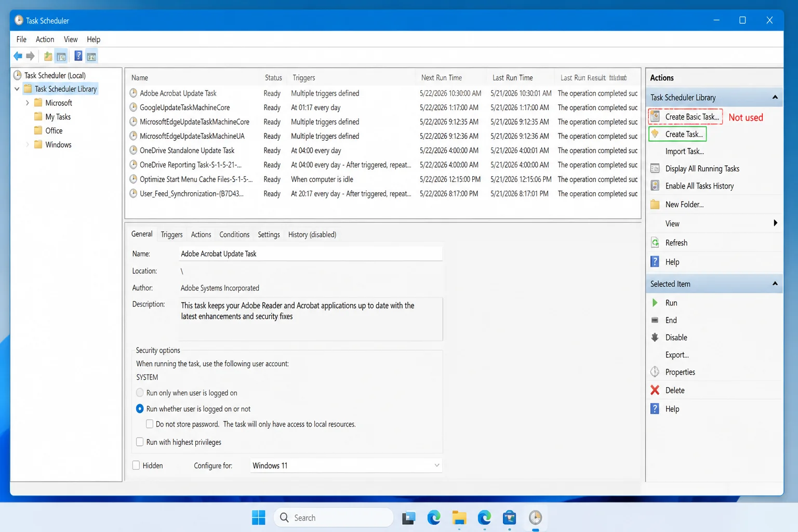Image resolution: width=798 pixels, height=532 pixels.
Task: Tick the Hidden checkbox
Action: pyautogui.click(x=136, y=465)
